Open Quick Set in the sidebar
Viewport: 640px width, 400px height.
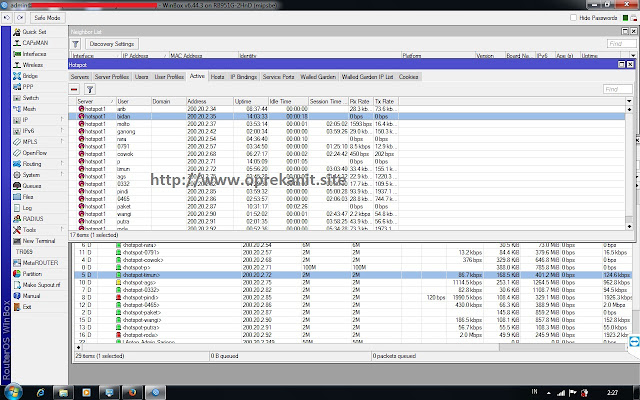pos(34,32)
